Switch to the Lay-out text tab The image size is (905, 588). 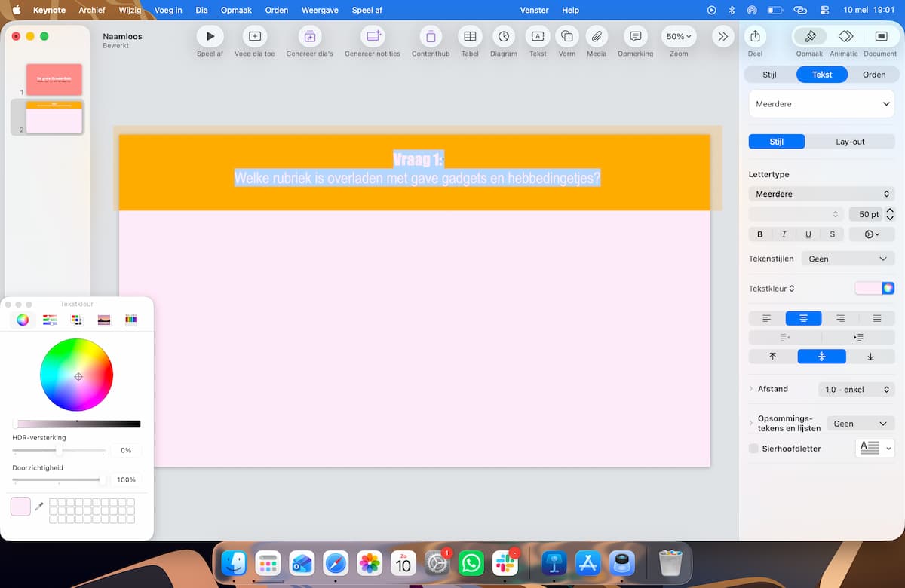[x=850, y=142]
